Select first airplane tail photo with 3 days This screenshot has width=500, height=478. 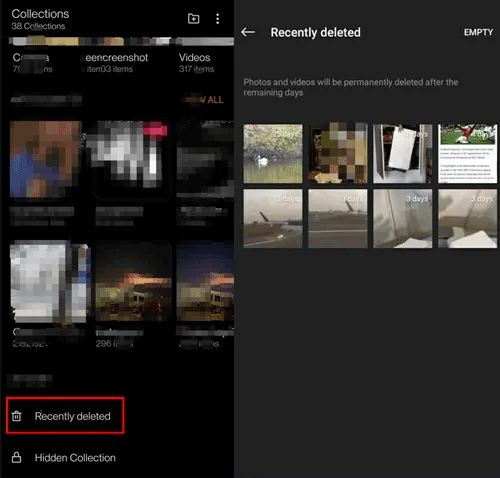pos(273,218)
